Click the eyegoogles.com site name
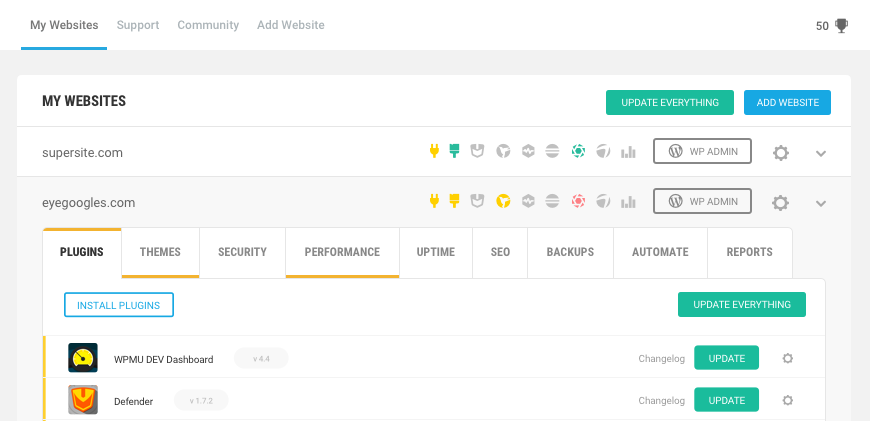Image resolution: width=870 pixels, height=421 pixels. [88, 203]
